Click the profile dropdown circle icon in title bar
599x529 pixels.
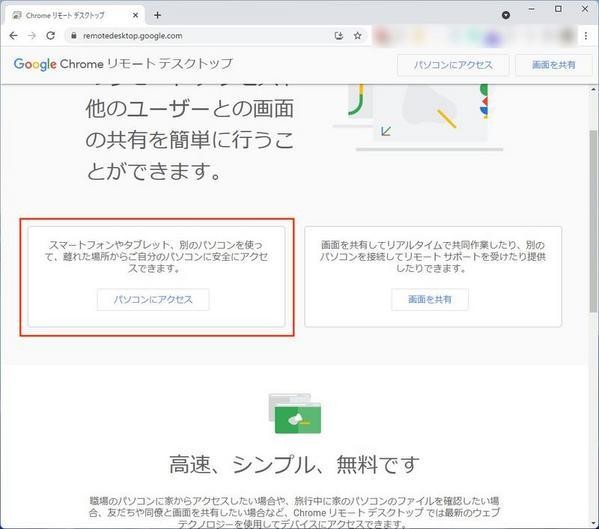506,15
